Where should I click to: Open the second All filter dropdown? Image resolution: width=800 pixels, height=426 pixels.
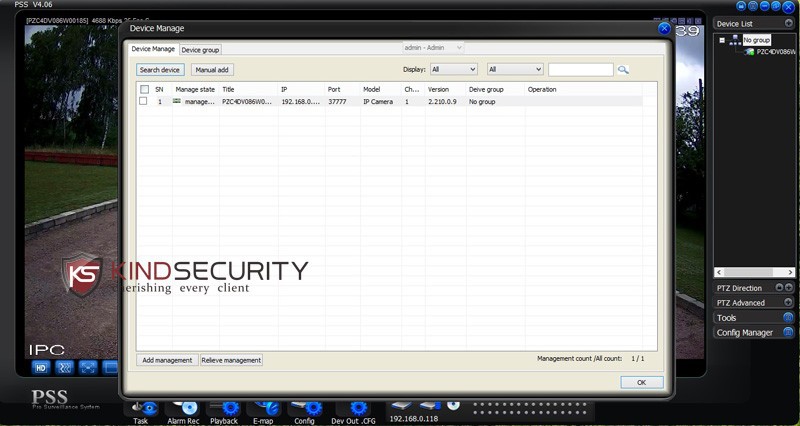point(515,70)
